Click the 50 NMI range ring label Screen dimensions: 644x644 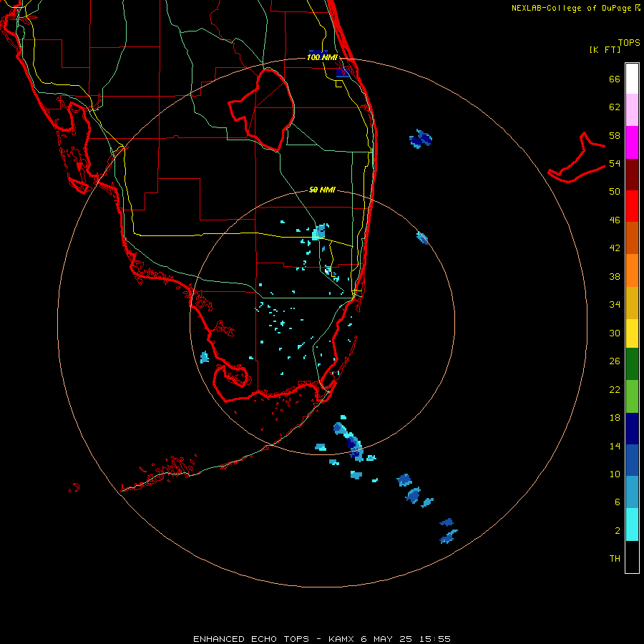pyautogui.click(x=322, y=190)
